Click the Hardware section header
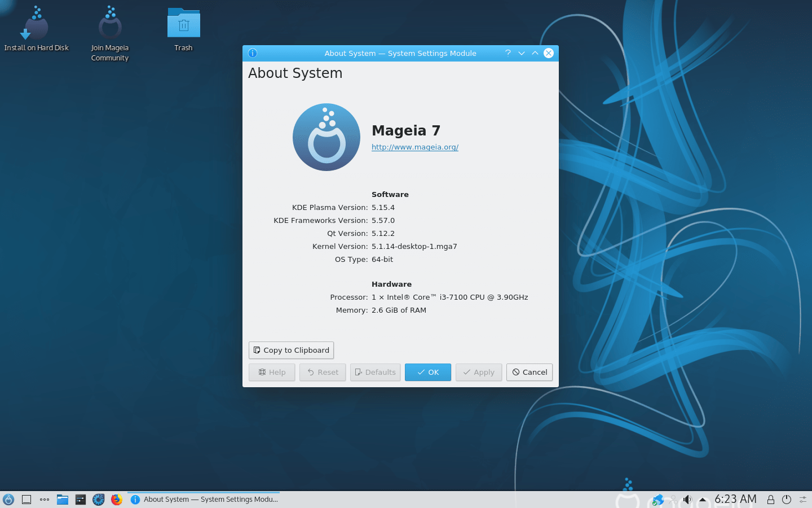Viewport: 812px width, 508px height. click(391, 284)
